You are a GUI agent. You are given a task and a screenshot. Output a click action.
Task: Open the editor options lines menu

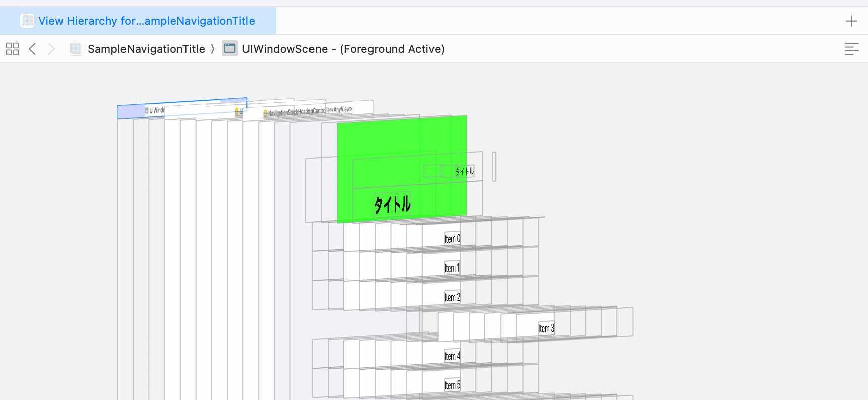point(851,49)
